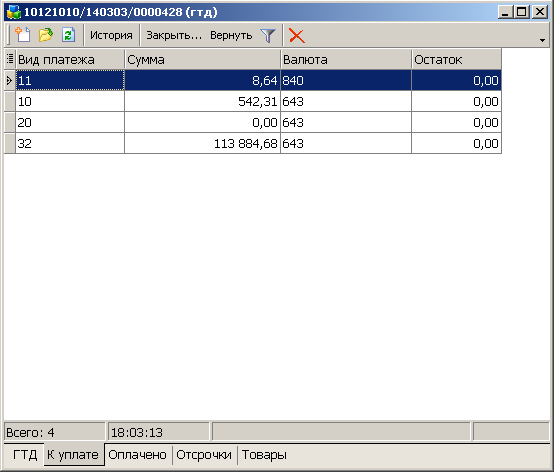Viewport: 554px width, 472px height.
Task: Click the red X delete icon
Action: pyautogui.click(x=296, y=35)
